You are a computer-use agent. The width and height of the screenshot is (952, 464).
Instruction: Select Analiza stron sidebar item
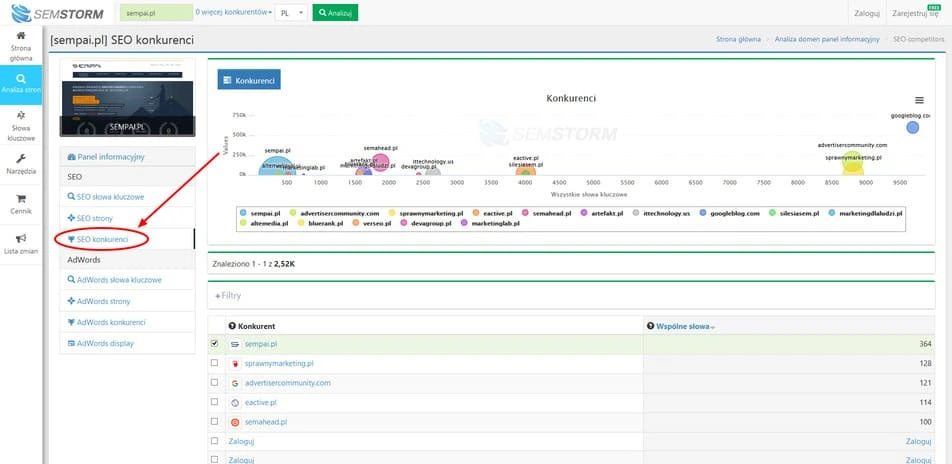[x=21, y=85]
